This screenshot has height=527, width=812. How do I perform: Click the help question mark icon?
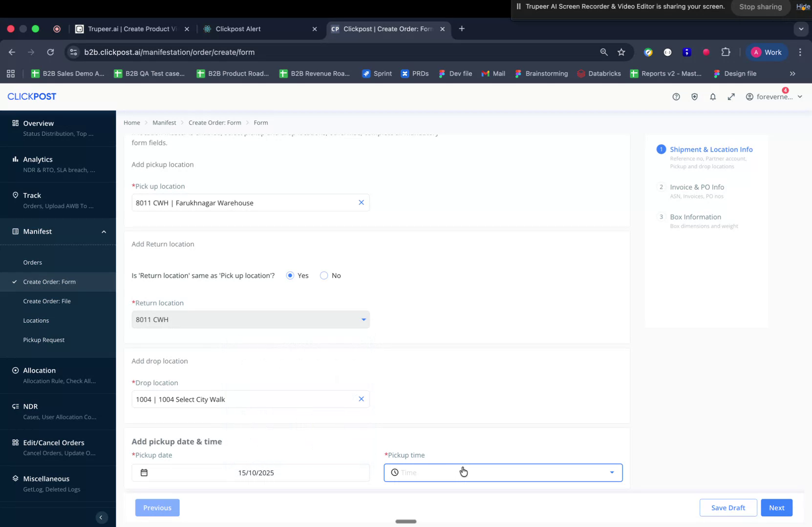[x=676, y=96]
